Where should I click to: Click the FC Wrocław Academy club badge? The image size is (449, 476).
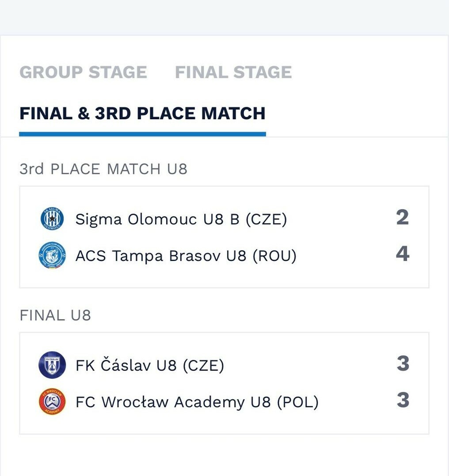tap(52, 402)
